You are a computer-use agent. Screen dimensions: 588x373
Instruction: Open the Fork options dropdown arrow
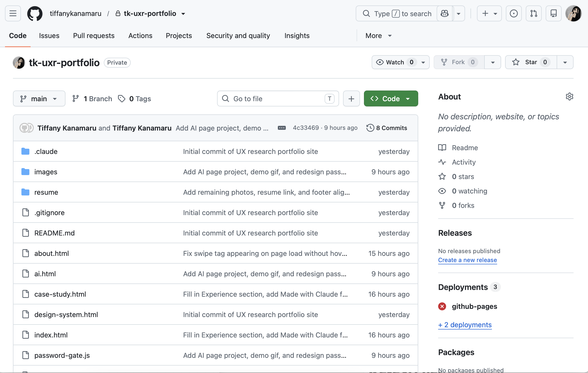pos(493,62)
